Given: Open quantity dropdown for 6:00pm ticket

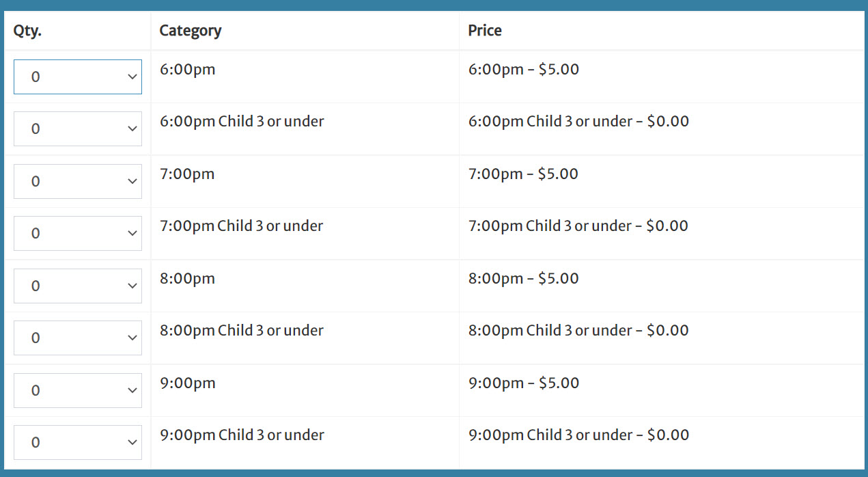Looking at the screenshot, I should point(78,77).
